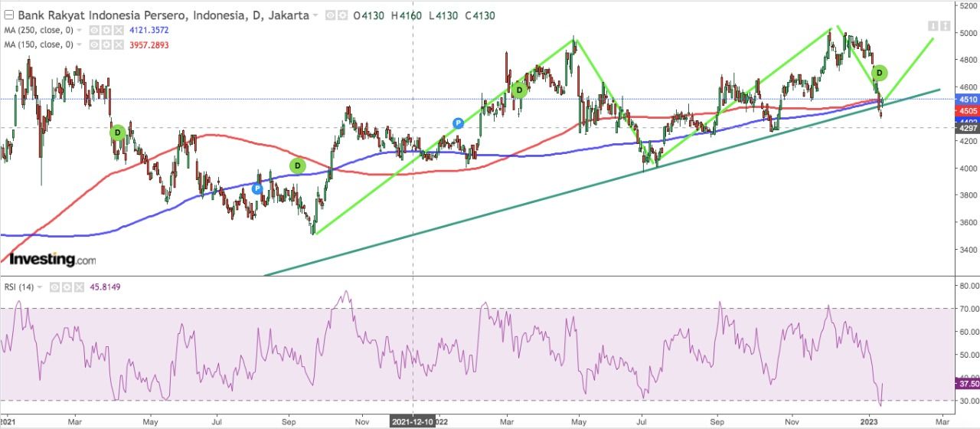
Task: Click the 4800 price scale label
Action: tap(969, 60)
